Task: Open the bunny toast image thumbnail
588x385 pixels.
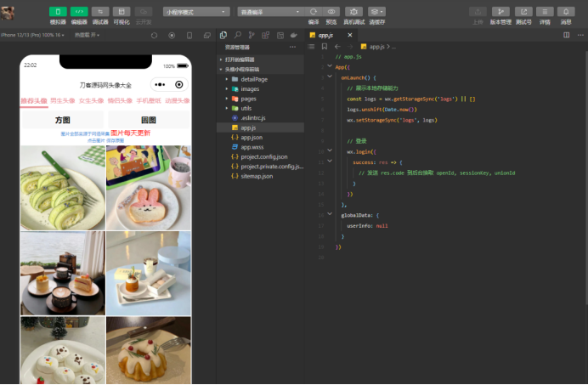Action: [x=149, y=188]
